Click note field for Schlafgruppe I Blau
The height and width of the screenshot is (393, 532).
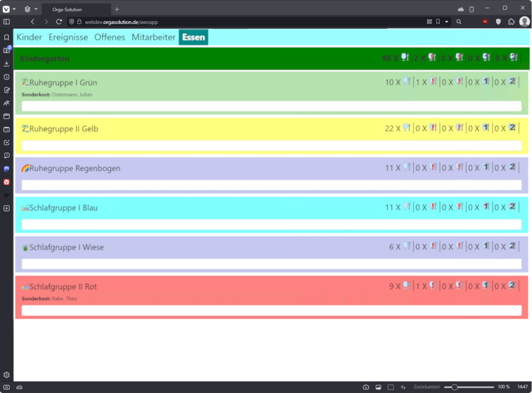(271, 224)
